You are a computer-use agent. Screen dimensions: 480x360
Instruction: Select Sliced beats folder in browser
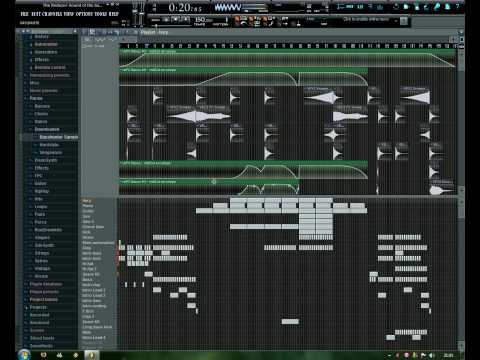(42, 338)
